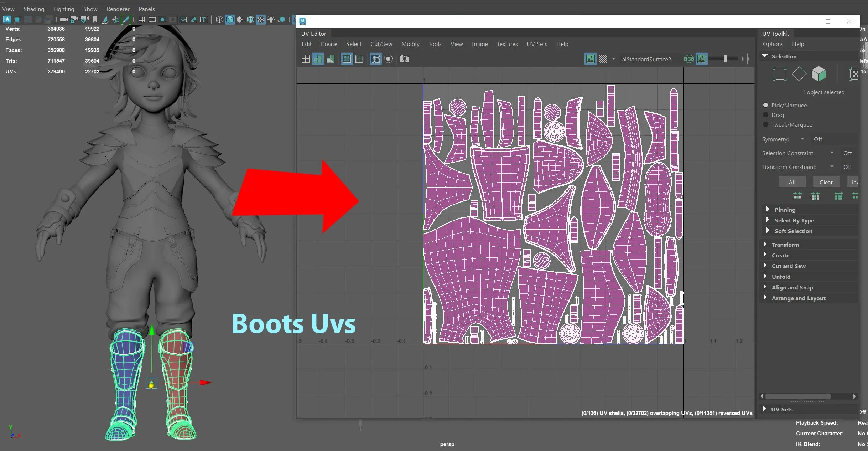The image size is (868, 451).
Task: Select the camera icon in viewport toolbar
Action: point(64,20)
